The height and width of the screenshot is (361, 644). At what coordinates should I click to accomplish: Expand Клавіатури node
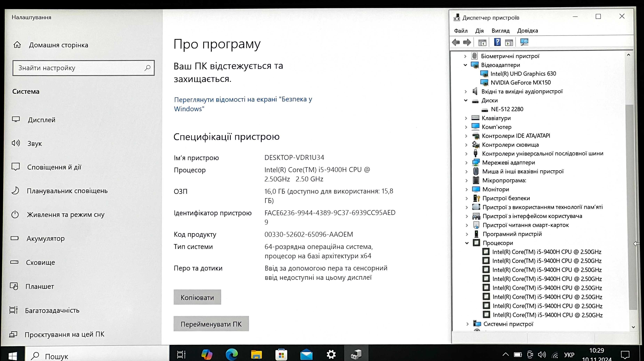466,118
